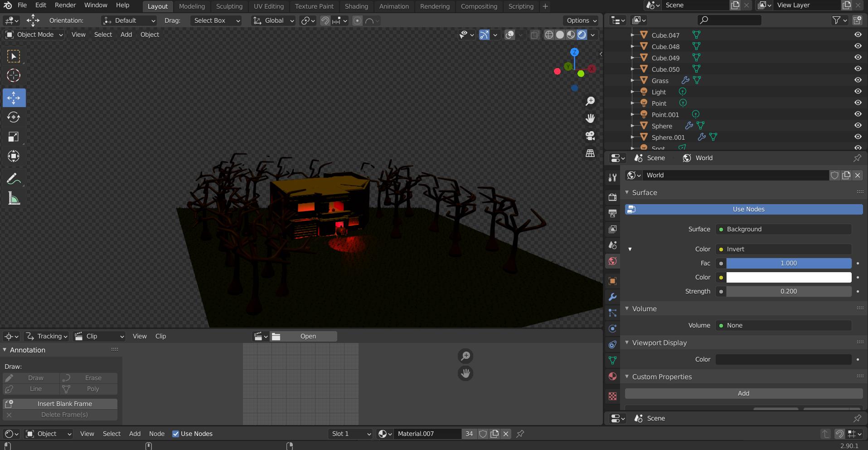
Task: Open the Render menu
Action: point(65,5)
